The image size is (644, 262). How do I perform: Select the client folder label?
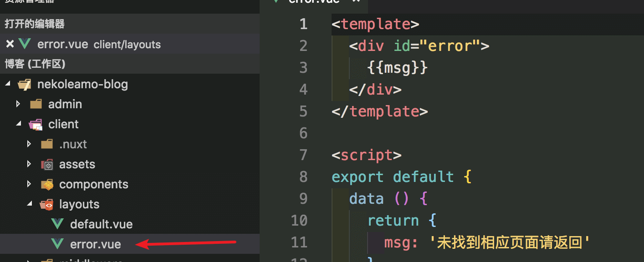click(x=63, y=124)
